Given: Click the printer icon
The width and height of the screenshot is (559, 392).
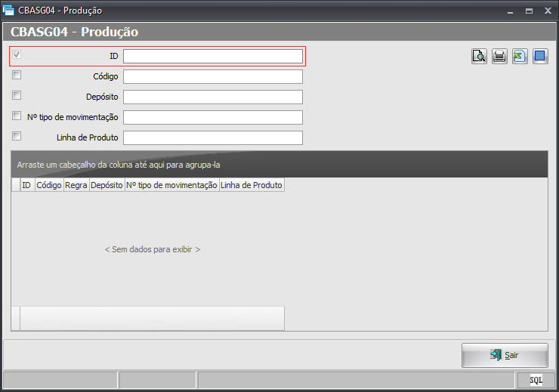Looking at the screenshot, I should 499,57.
